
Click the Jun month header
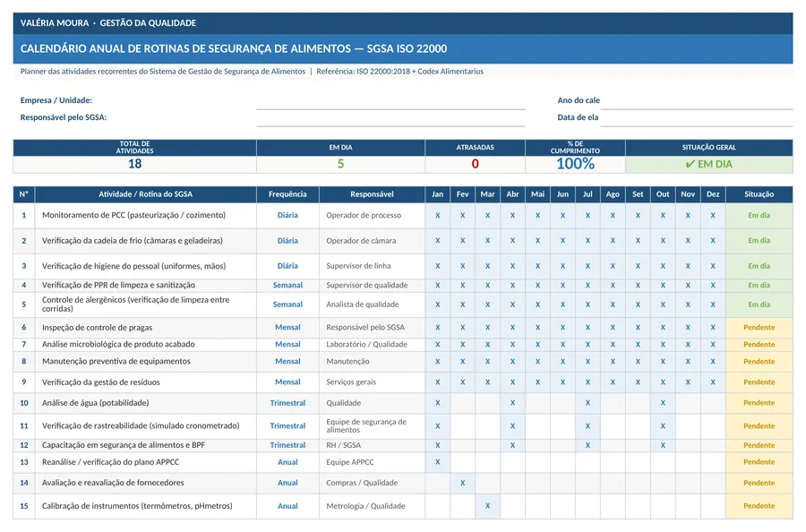click(x=562, y=194)
